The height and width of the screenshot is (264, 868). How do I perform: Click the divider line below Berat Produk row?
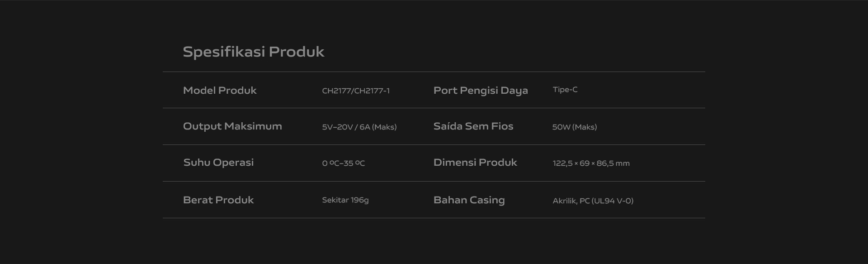(434, 218)
